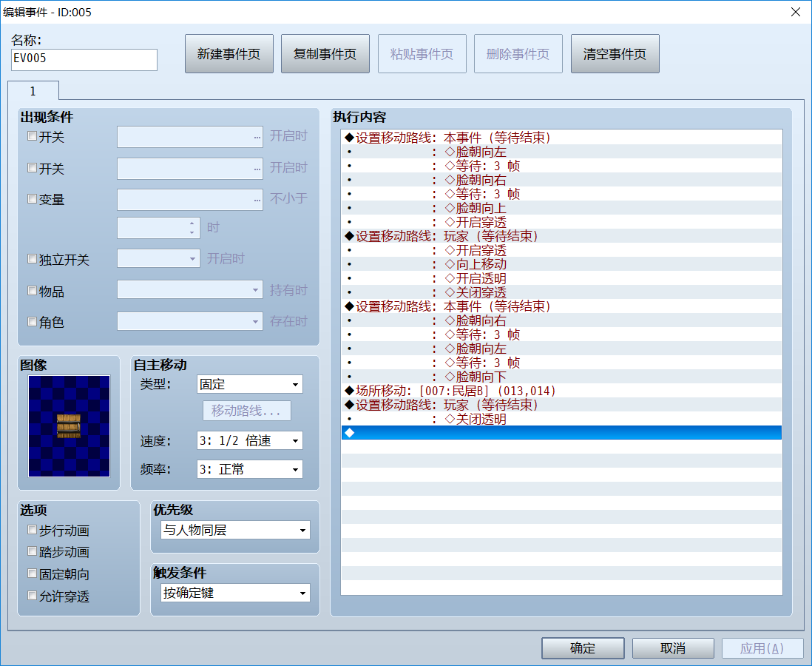
Task: Open the 优先级 dropdown 与人物同层
Action: pyautogui.click(x=235, y=530)
